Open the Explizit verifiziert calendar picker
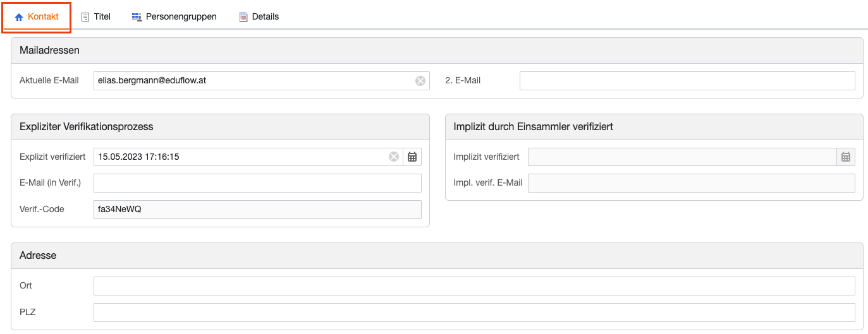The width and height of the screenshot is (868, 334). pyautogui.click(x=412, y=157)
